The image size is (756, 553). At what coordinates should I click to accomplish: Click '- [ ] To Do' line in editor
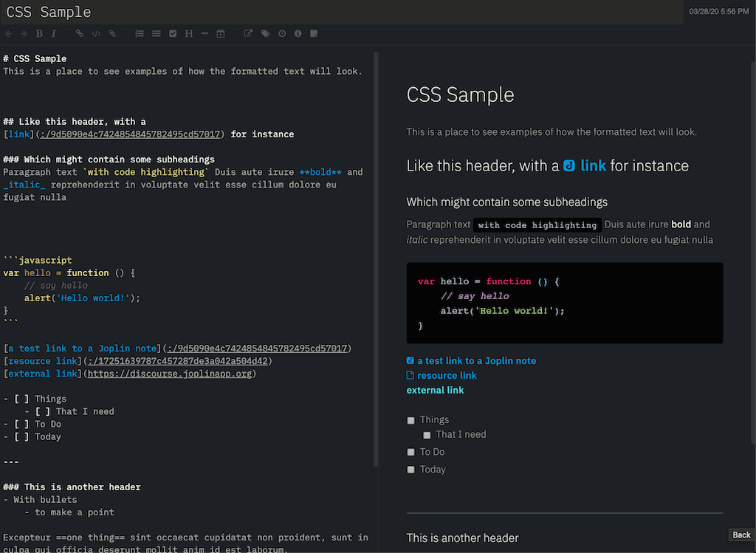[x=32, y=425]
